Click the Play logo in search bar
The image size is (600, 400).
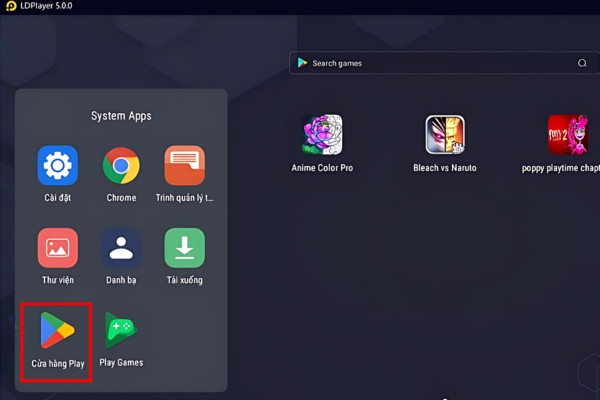(x=302, y=63)
